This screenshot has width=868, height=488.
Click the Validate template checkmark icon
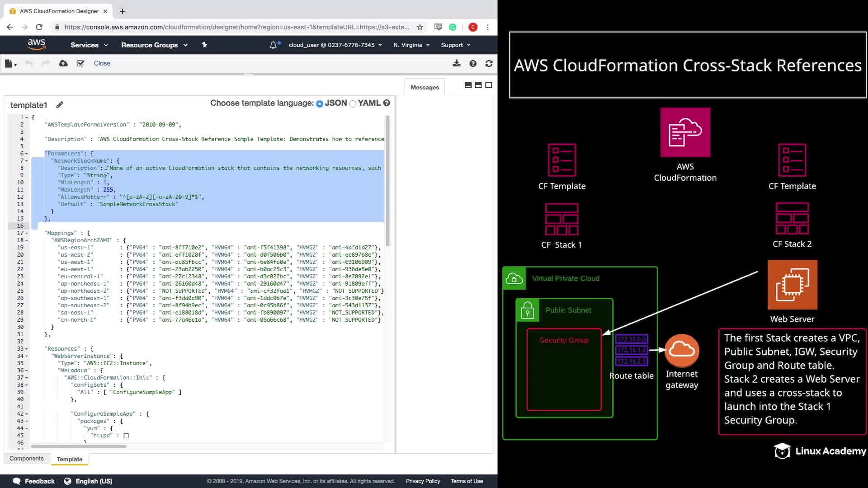[x=80, y=63]
